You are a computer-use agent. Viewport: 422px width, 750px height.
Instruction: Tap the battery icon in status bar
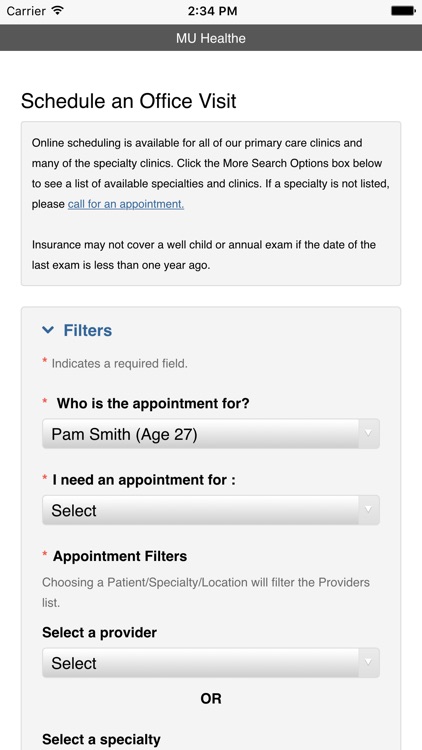pyautogui.click(x=403, y=11)
